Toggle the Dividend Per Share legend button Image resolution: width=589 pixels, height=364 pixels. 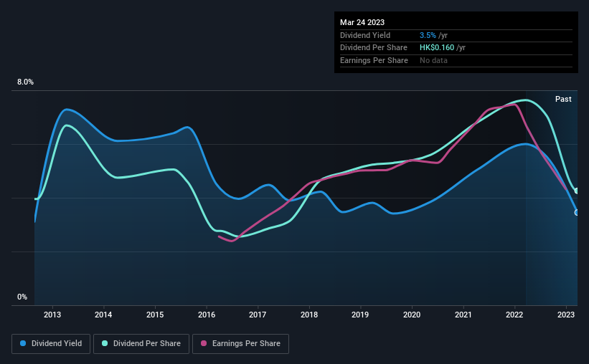(141, 344)
